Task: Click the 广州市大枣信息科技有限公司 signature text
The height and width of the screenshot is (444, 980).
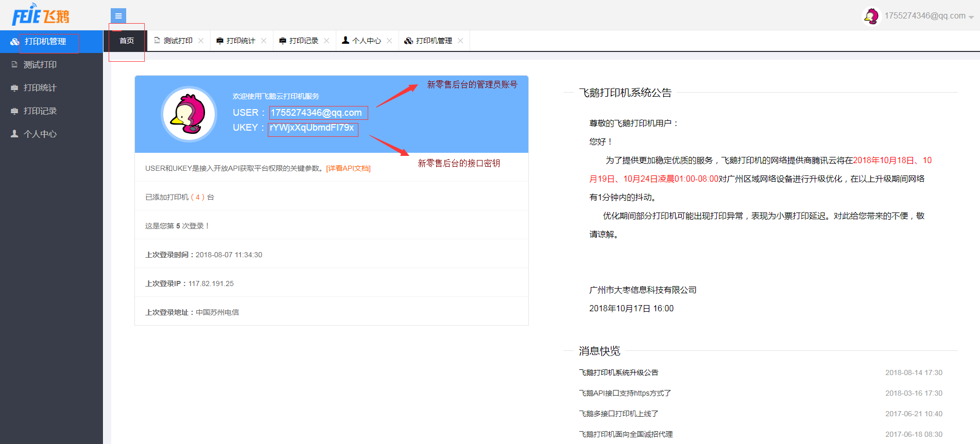Action: 643,290
